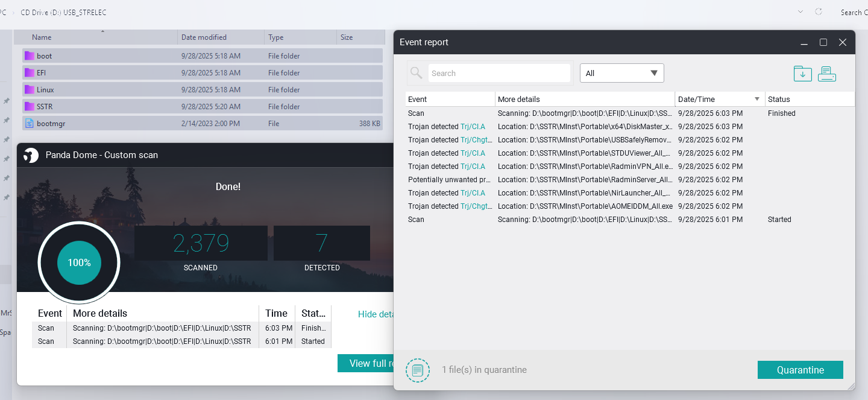Select the 6:01 PM scan row in Panda Dome
Viewport: 868px width, 400px height.
click(x=181, y=341)
